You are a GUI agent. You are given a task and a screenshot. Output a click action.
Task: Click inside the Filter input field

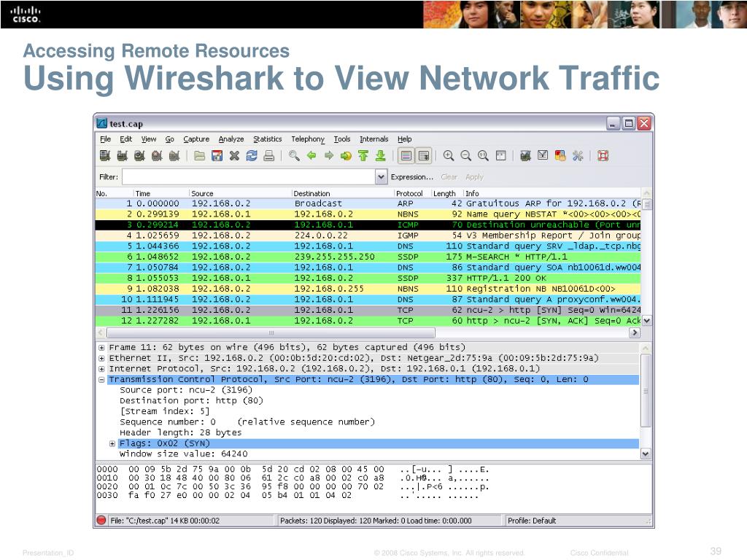pos(249,177)
